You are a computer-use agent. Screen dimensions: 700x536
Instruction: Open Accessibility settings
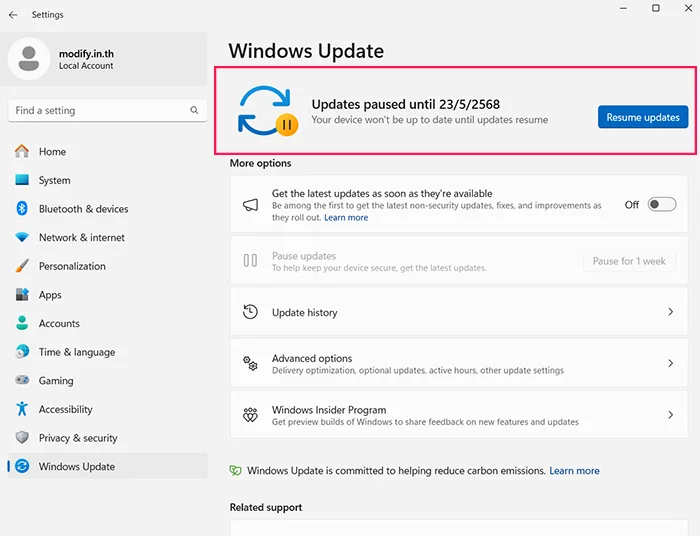[108, 409]
